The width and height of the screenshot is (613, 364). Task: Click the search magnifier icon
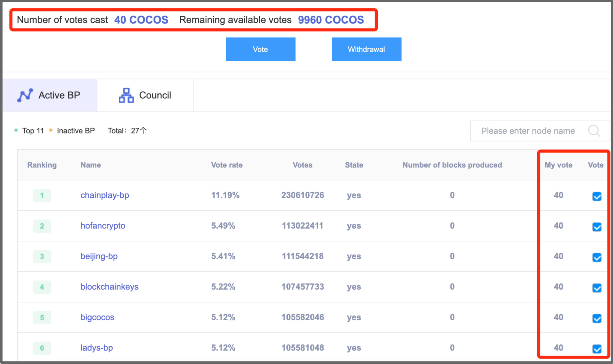(594, 131)
